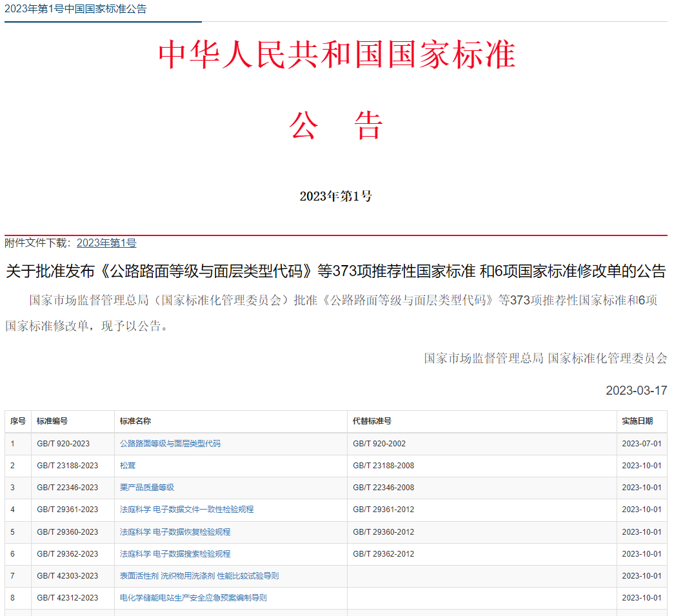Open the 松茸 standard link
This screenshot has height=616, width=674.
[x=128, y=466]
